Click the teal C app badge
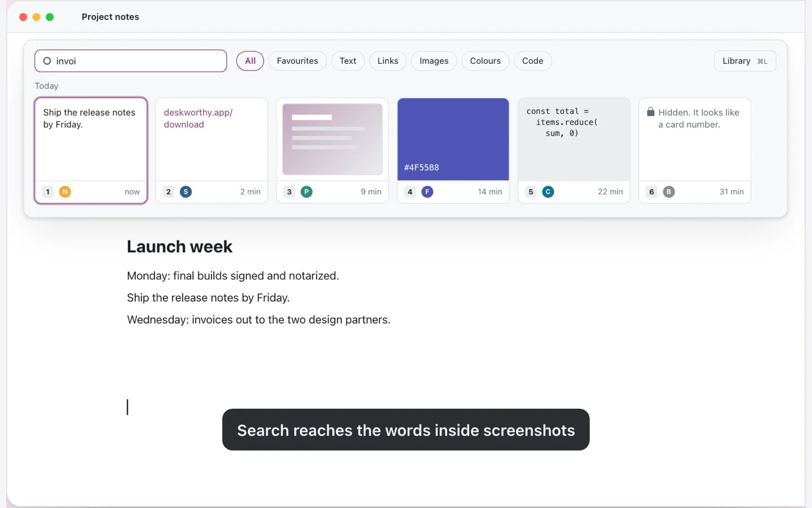The height and width of the screenshot is (508, 812). [x=548, y=192]
